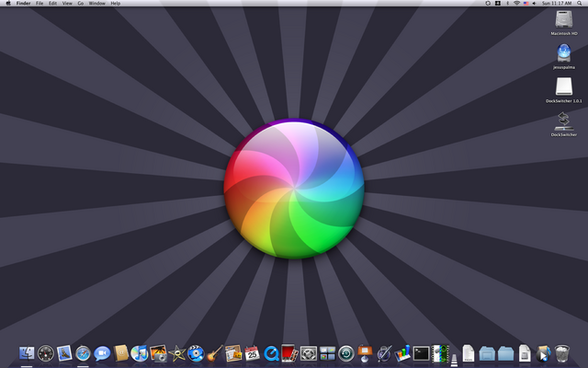Open the film strip app in Dock
Screen dimensions: 588x368
pyautogui.click(x=440, y=353)
